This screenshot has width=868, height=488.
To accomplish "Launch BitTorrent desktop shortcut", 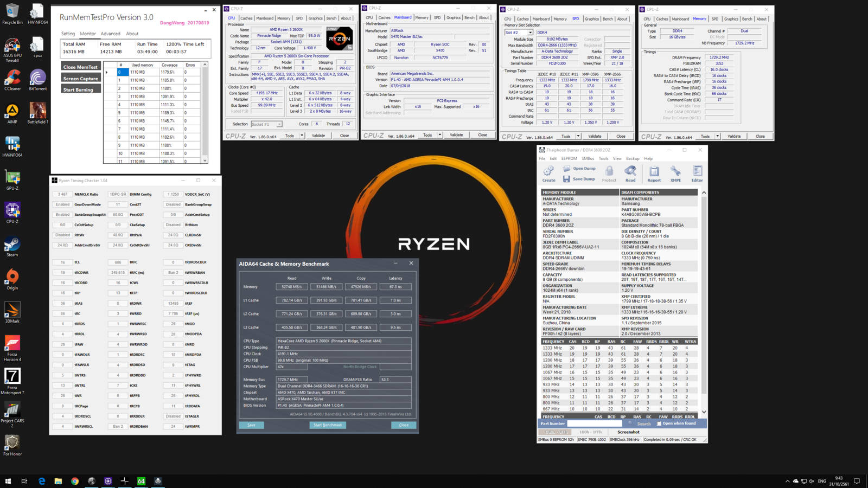I will click(37, 80).
